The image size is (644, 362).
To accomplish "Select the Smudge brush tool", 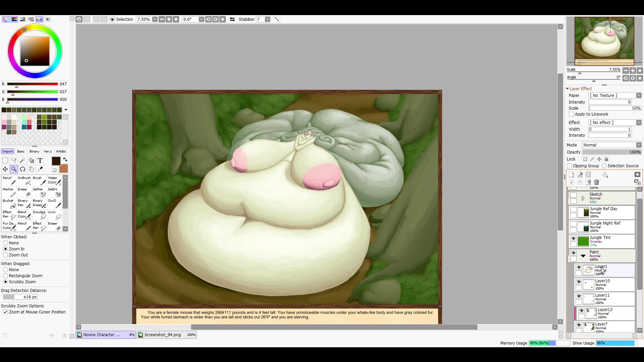I will tap(39, 215).
